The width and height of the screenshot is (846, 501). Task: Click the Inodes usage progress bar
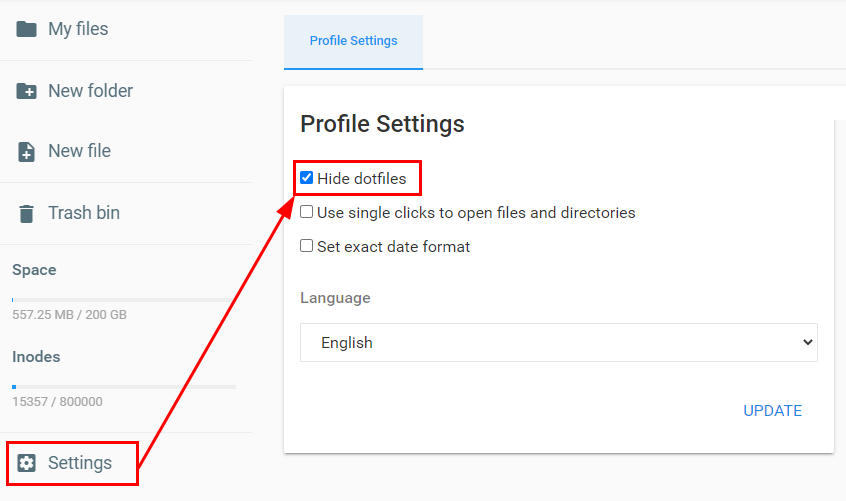(124, 386)
